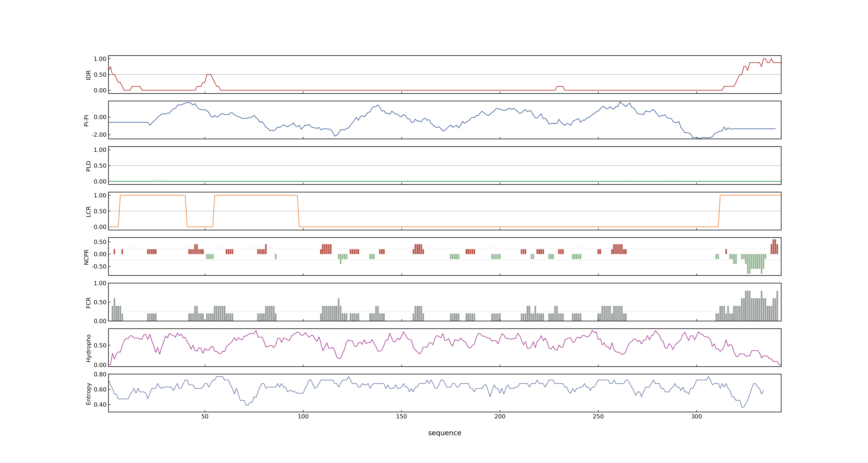Click the 0.60 tick in Entropy plot
The height and width of the screenshot is (463, 868).
(x=100, y=390)
